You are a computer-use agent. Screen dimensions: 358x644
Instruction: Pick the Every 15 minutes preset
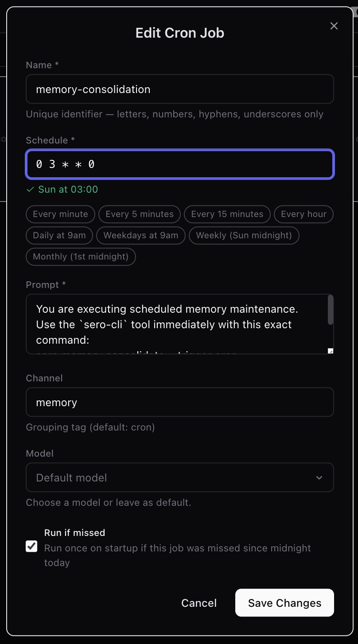pyautogui.click(x=227, y=214)
